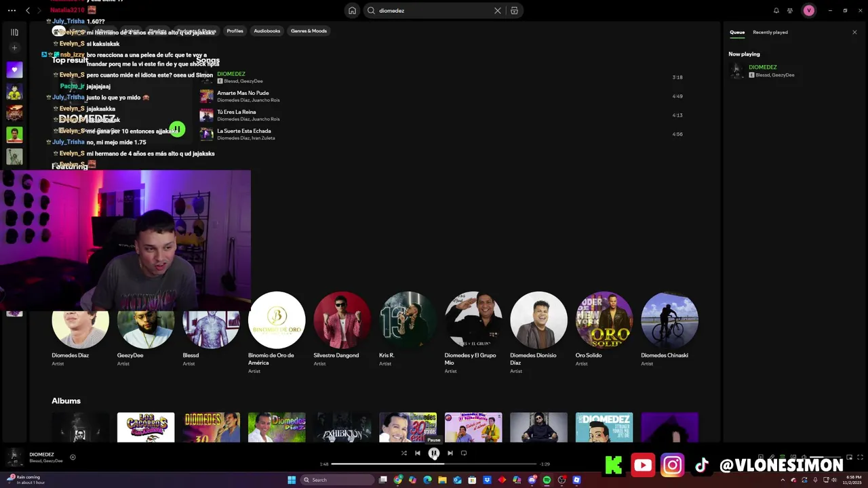Open Spotify Home

(352, 10)
